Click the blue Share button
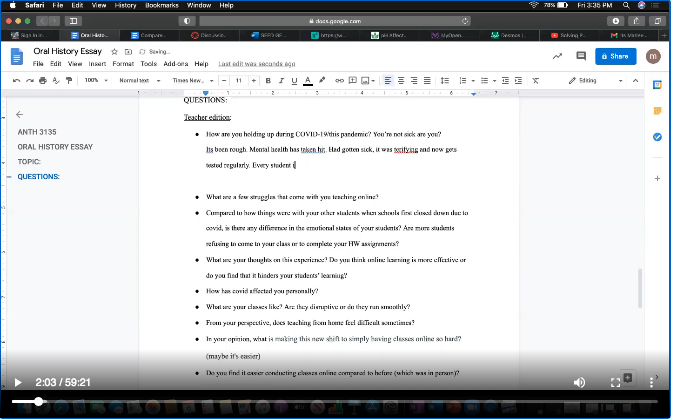 (x=615, y=57)
